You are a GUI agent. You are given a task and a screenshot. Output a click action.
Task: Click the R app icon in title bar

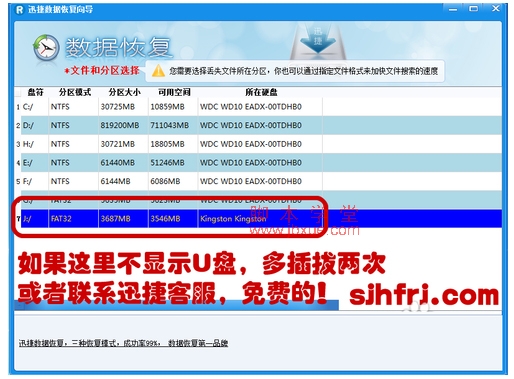20,10
